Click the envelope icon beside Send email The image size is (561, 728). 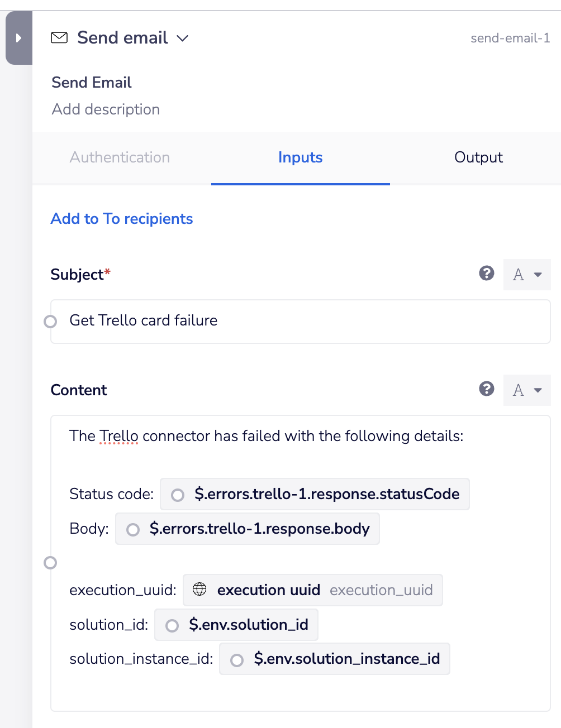(59, 38)
